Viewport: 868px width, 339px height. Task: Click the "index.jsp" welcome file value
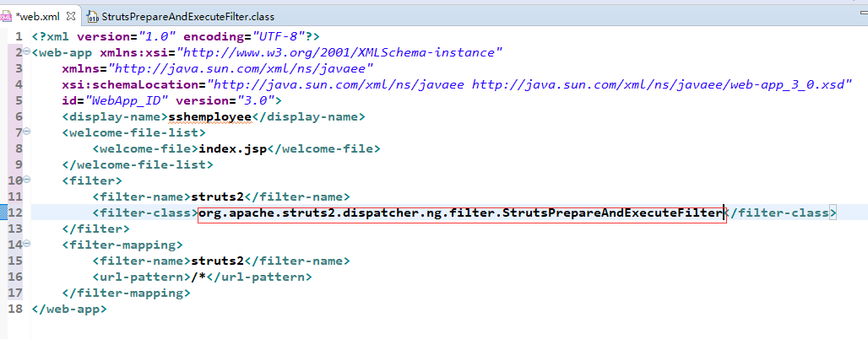(x=233, y=148)
